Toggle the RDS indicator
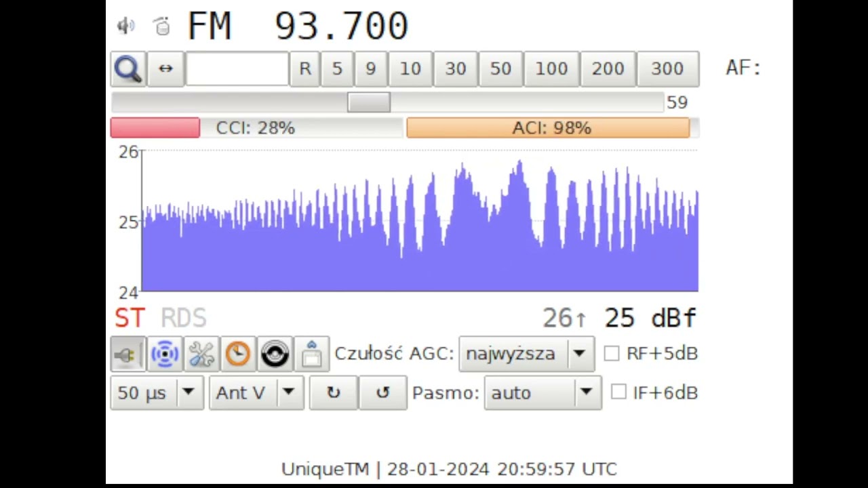 pos(183,318)
